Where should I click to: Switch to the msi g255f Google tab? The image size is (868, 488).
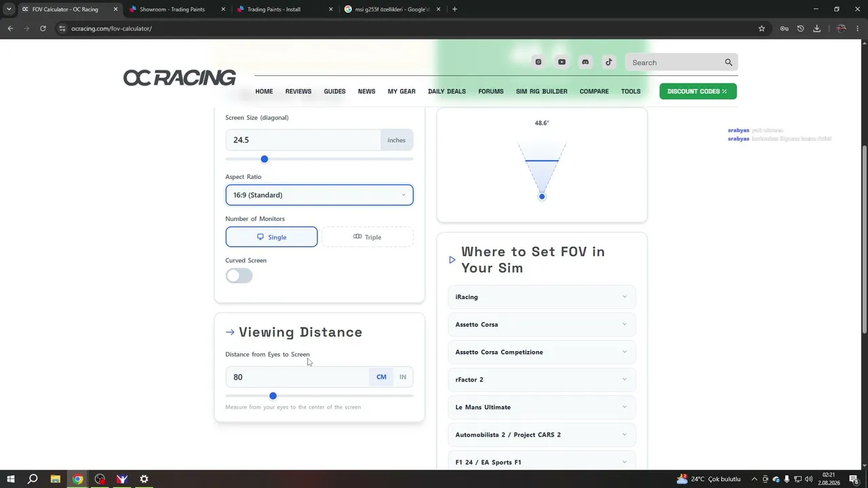click(x=392, y=9)
